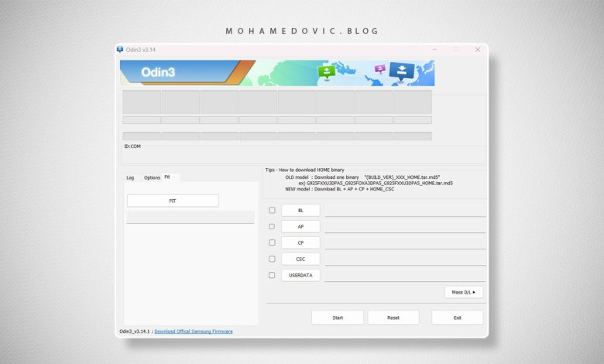Viewport: 604px width, 364px height.
Task: Choose a CP file with CP button
Action: [x=300, y=242]
